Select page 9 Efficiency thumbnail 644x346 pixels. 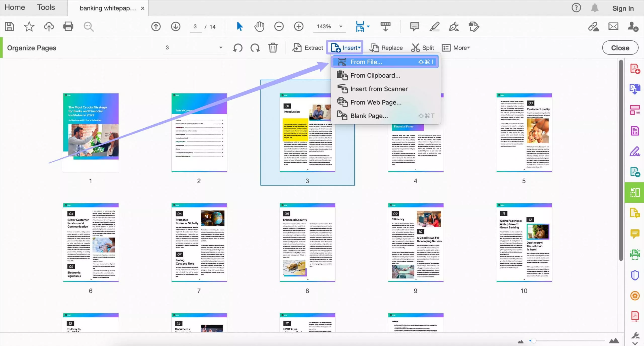point(416,242)
